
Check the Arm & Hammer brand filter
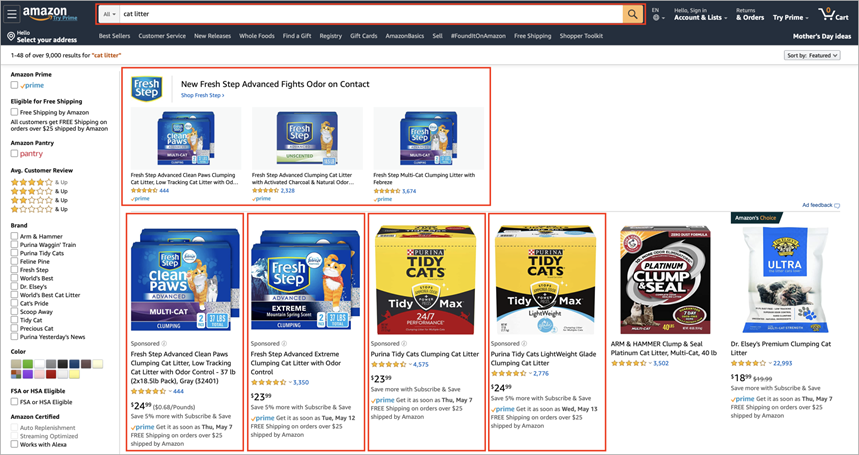point(14,236)
